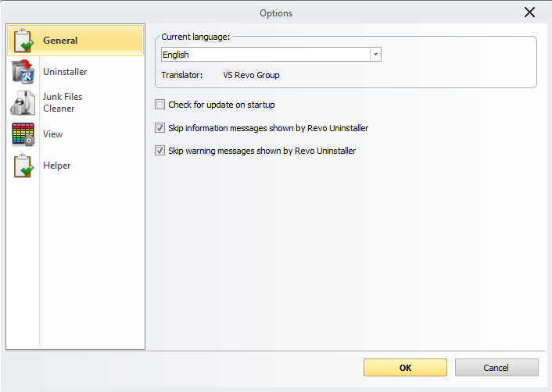Viewport: 552px width, 392px height.
Task: Click the Uninstaller icon in sidebar
Action: tap(23, 72)
